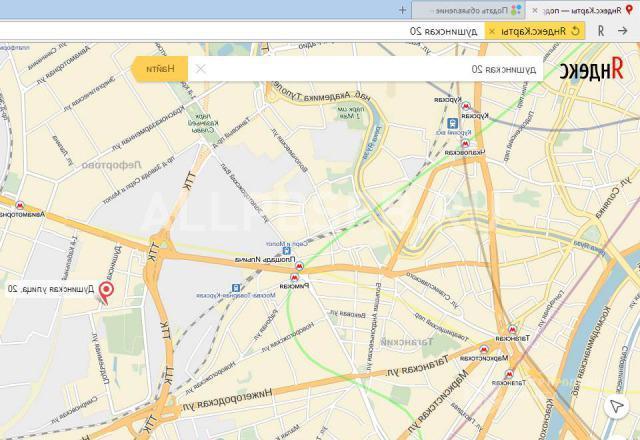The width and height of the screenshot is (640, 440).
Task: Click the Большая Андроньевская ул. label
Action: 373,327
